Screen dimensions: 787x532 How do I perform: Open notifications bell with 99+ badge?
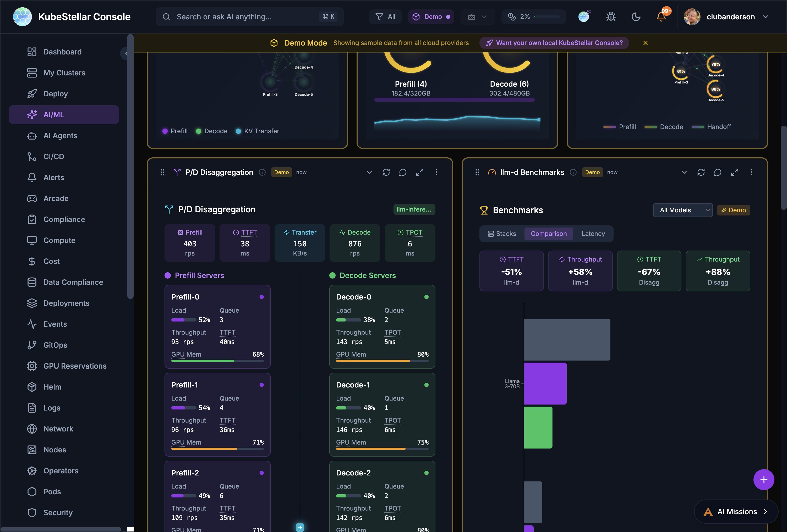point(661,16)
